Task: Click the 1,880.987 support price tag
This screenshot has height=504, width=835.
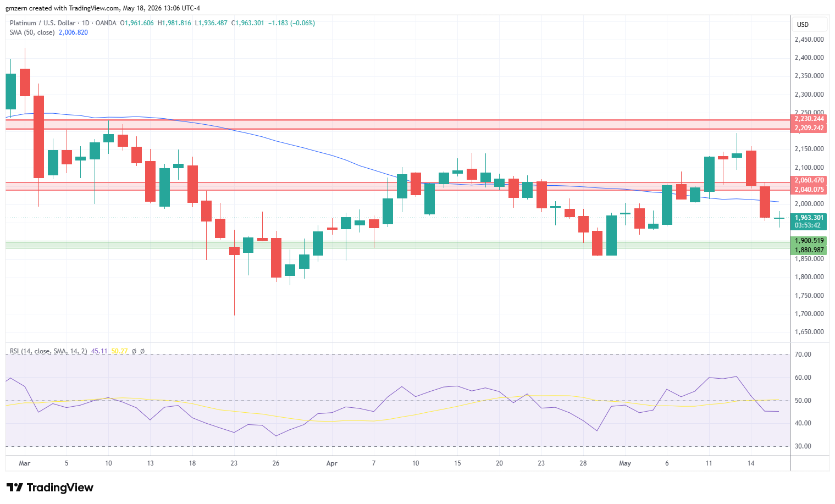Action: [x=809, y=250]
